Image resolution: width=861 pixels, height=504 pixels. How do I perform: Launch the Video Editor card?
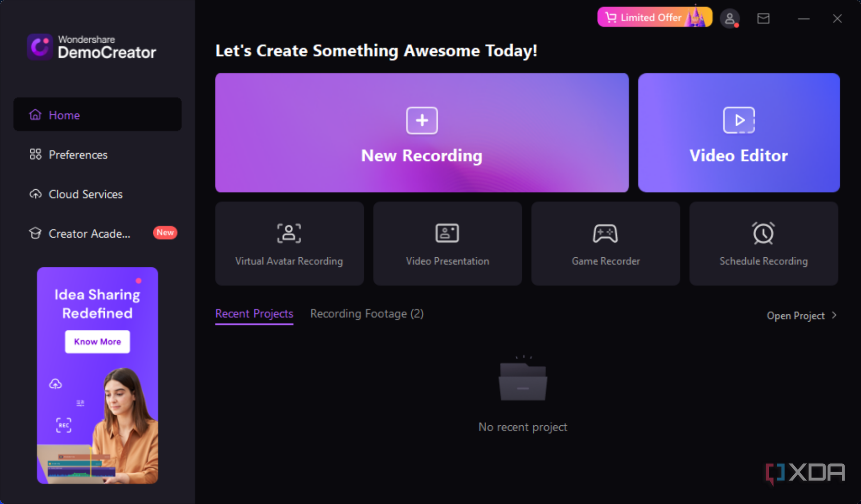[x=739, y=133]
